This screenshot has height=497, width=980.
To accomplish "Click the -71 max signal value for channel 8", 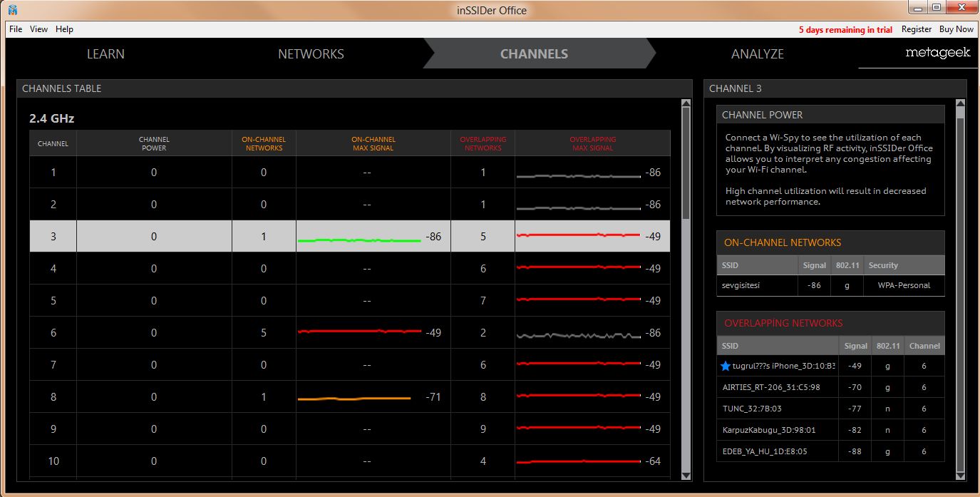I will 433,397.
